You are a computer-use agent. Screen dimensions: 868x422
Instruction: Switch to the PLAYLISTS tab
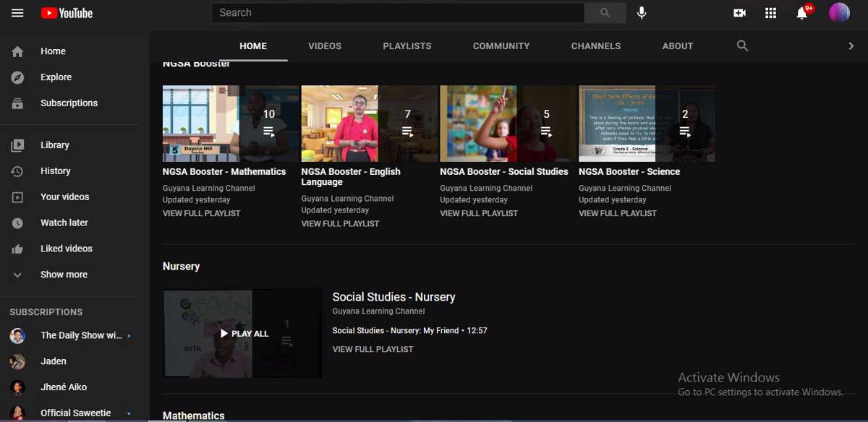[407, 46]
